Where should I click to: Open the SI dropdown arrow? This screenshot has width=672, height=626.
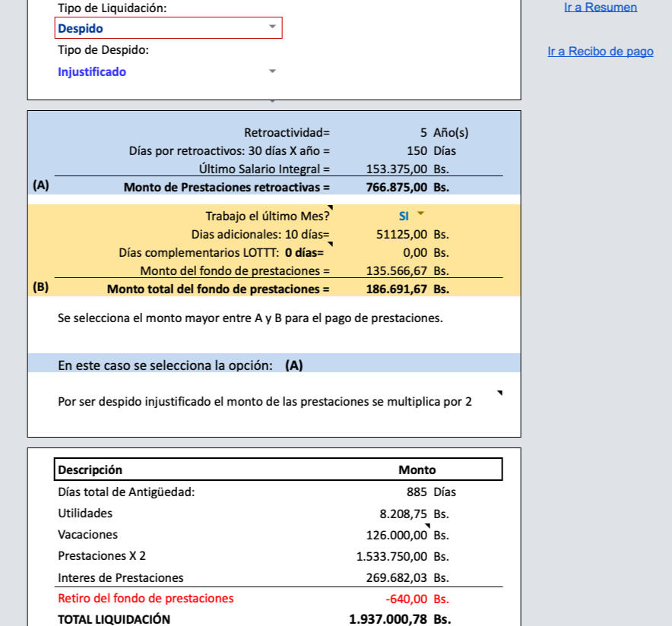[419, 216]
